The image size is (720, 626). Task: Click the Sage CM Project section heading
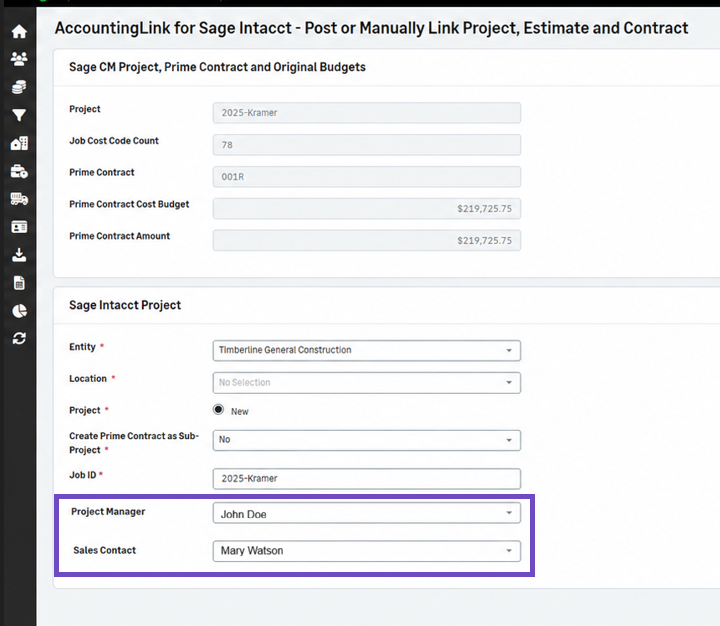coord(217,67)
